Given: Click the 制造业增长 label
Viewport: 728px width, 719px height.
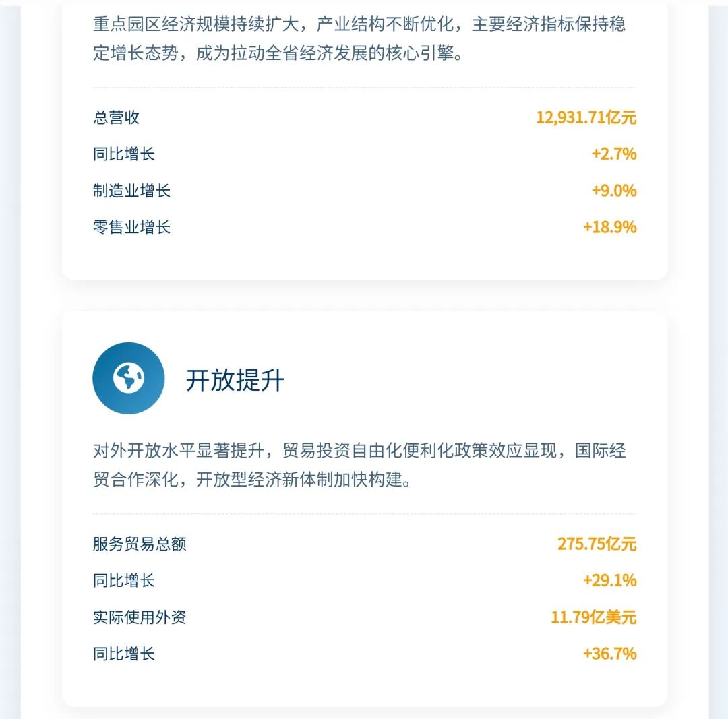Looking at the screenshot, I should (132, 190).
